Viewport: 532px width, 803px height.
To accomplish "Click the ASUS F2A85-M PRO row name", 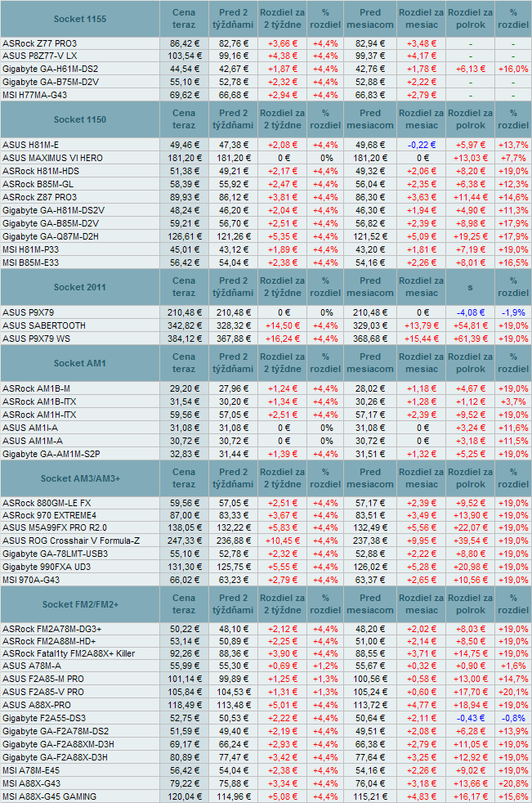I will (43, 679).
